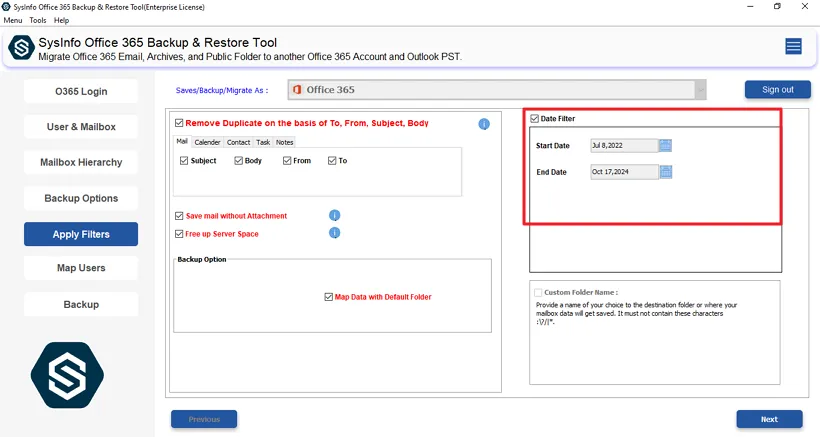This screenshot has width=820, height=437.
Task: Toggle the Date Filter checkbox
Action: (535, 119)
